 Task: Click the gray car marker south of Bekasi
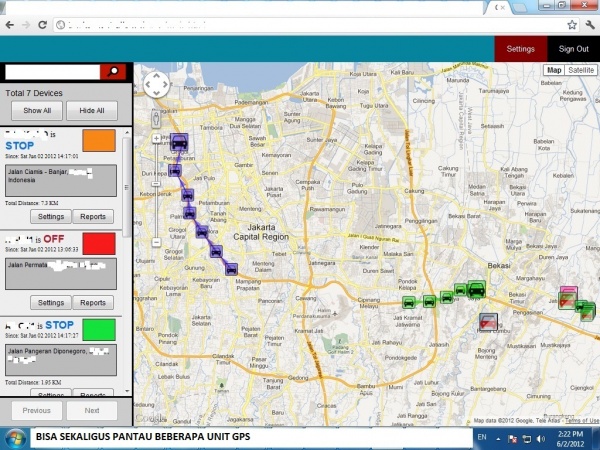[x=489, y=322]
